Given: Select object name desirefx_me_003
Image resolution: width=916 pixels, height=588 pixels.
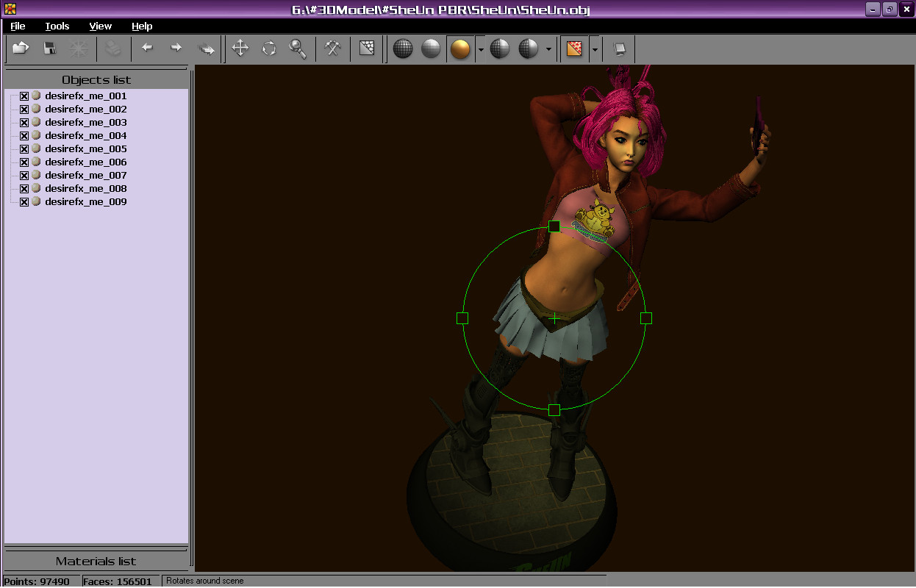Looking at the screenshot, I should tap(86, 122).
